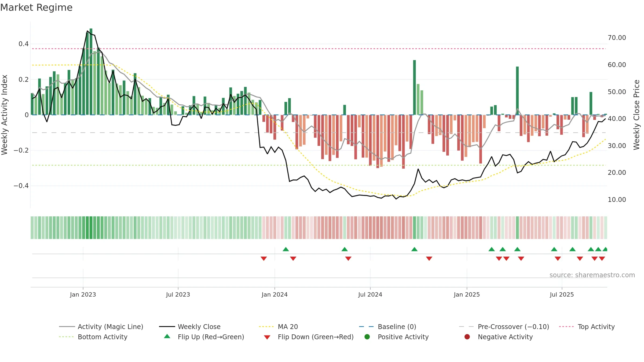Click the 20.00 price axis tick
The image size is (644, 362).
tap(617, 172)
